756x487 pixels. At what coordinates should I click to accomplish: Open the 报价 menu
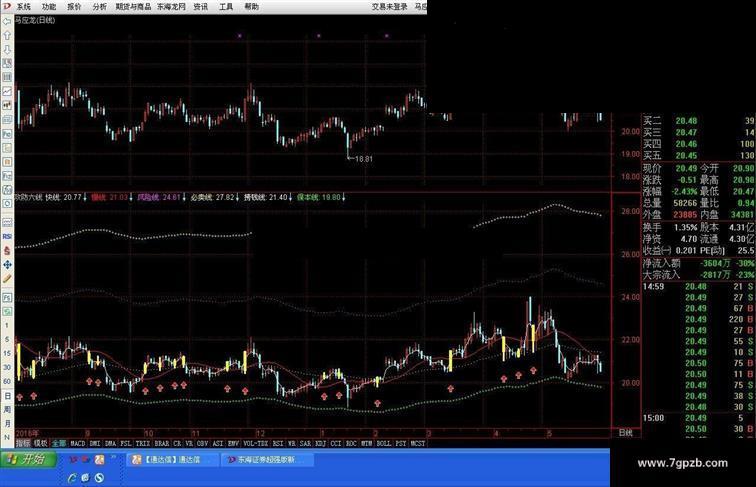click(x=74, y=6)
